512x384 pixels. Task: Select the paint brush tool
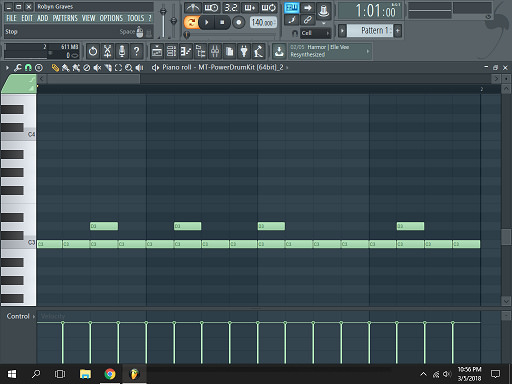pos(66,68)
